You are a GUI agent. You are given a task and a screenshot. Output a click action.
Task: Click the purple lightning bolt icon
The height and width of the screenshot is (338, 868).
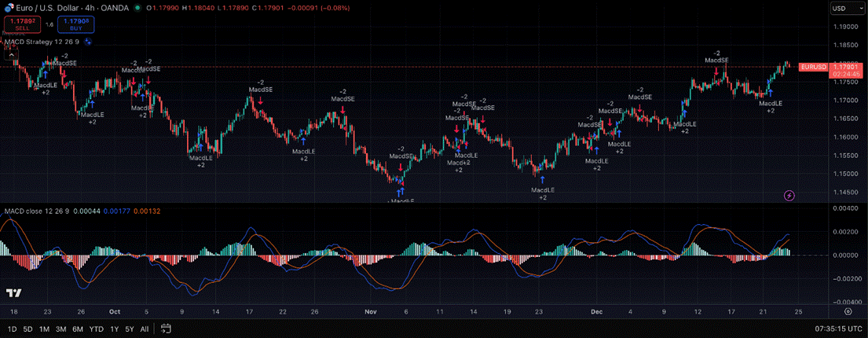pyautogui.click(x=789, y=195)
